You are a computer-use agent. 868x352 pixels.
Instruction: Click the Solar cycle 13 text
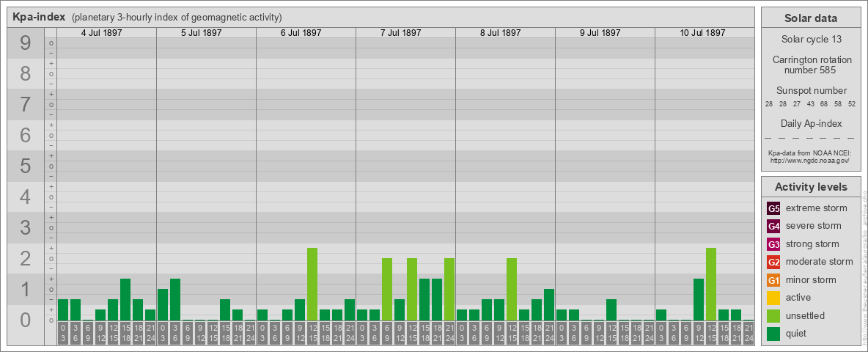(x=811, y=40)
